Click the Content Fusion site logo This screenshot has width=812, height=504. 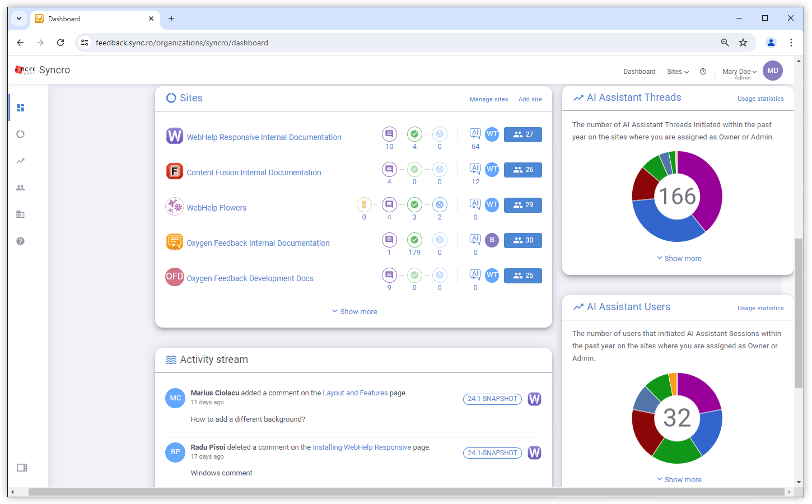point(175,171)
